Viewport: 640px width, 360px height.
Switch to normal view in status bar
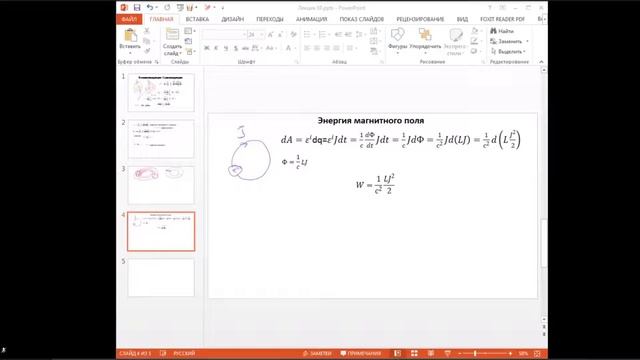pos(398,353)
